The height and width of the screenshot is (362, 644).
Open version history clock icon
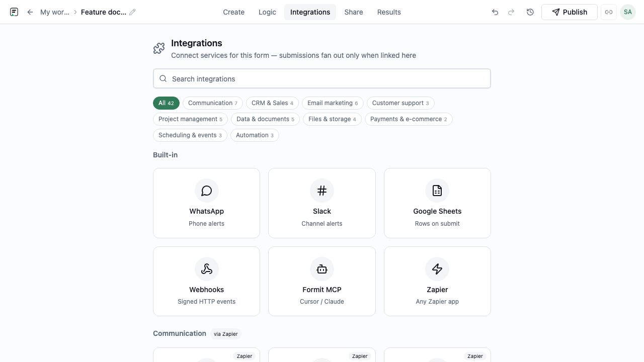[530, 12]
